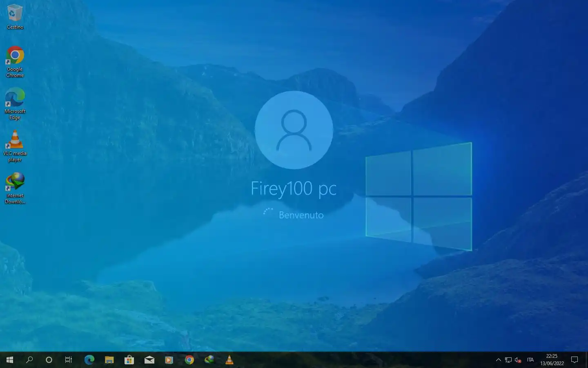The image size is (588, 368).
Task: Open File Explorer from the taskbar
Action: pyautogui.click(x=109, y=360)
